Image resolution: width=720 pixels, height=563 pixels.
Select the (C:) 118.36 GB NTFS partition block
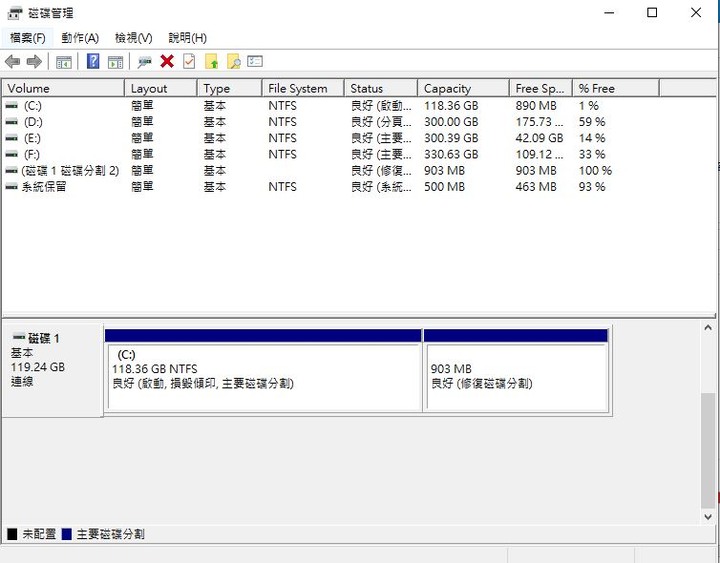(263, 370)
